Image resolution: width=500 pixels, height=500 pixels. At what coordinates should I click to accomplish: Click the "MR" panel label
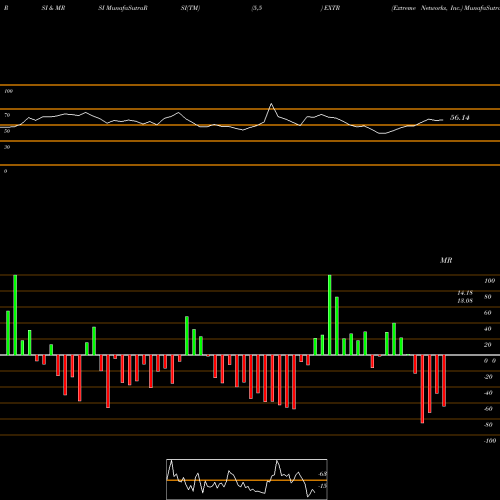(x=446, y=260)
